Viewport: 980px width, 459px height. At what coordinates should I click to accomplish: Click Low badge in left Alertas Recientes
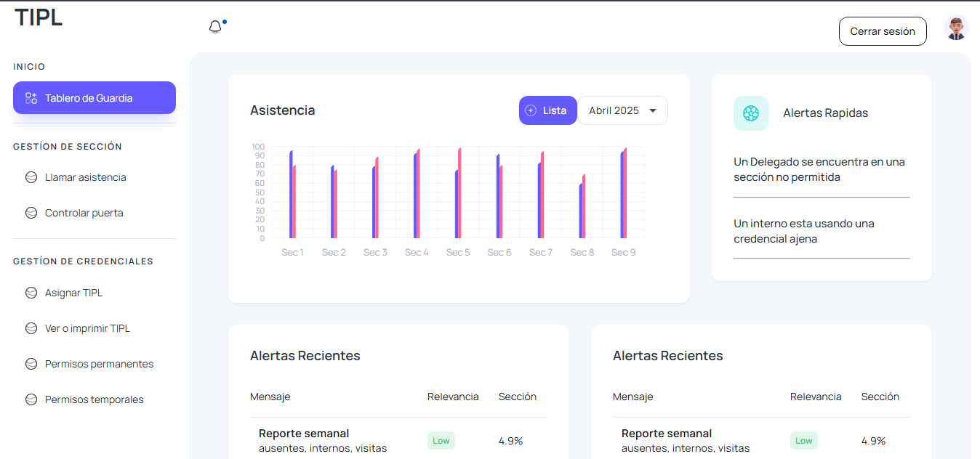pyautogui.click(x=441, y=440)
